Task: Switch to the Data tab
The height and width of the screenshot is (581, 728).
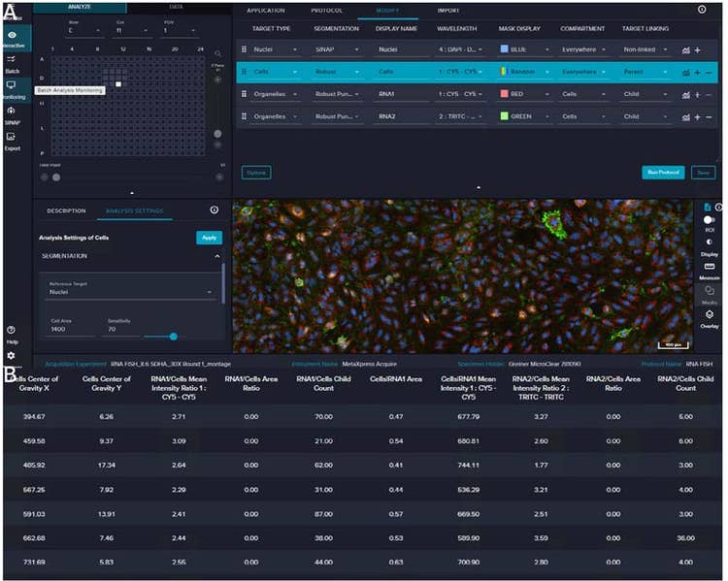Action: click(176, 7)
